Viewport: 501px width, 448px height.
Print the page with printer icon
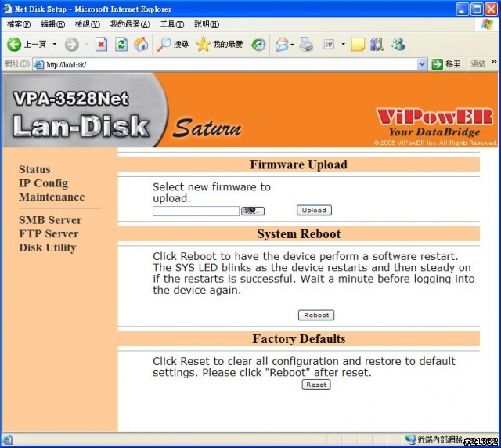[306, 45]
